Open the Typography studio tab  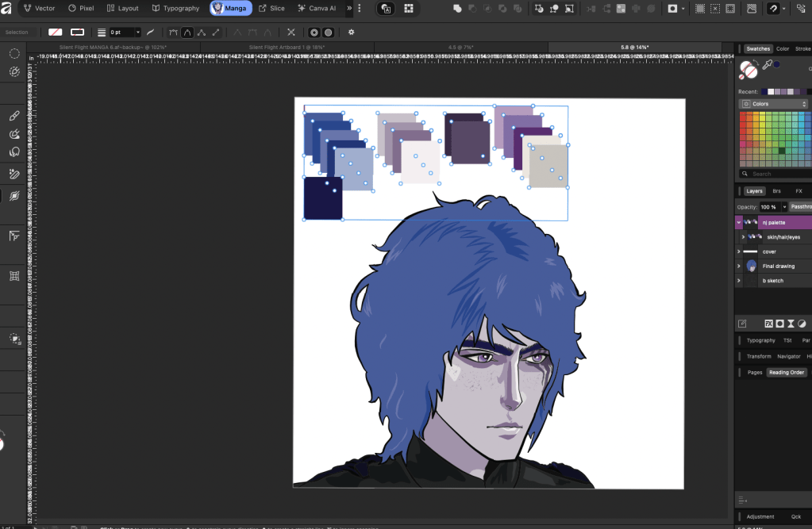click(x=176, y=8)
